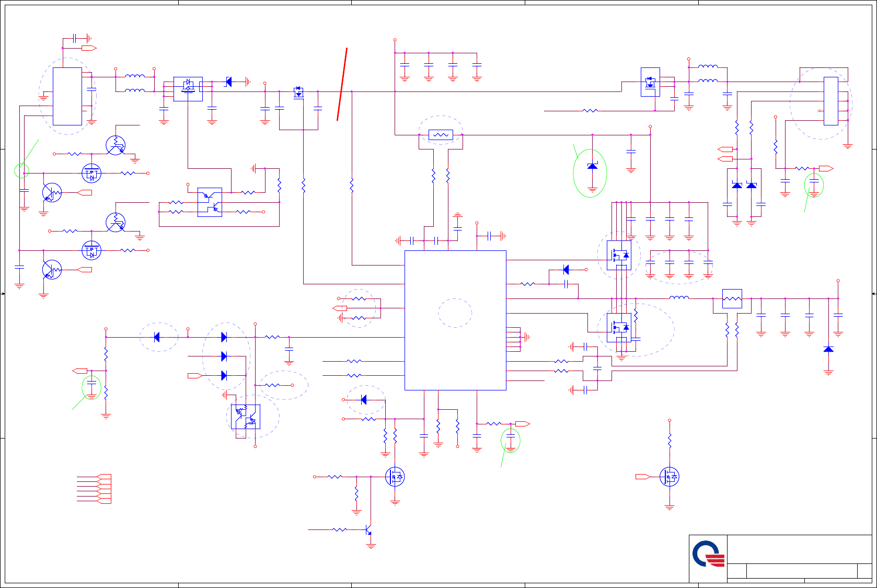Select the boxed resistor on the output rail
The height and width of the screenshot is (588, 877).
(x=732, y=298)
